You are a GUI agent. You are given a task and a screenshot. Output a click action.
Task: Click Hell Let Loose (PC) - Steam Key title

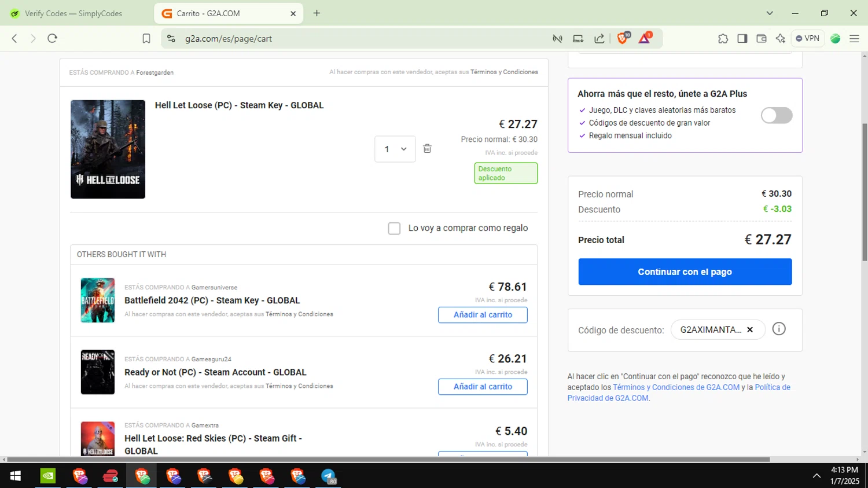239,105
